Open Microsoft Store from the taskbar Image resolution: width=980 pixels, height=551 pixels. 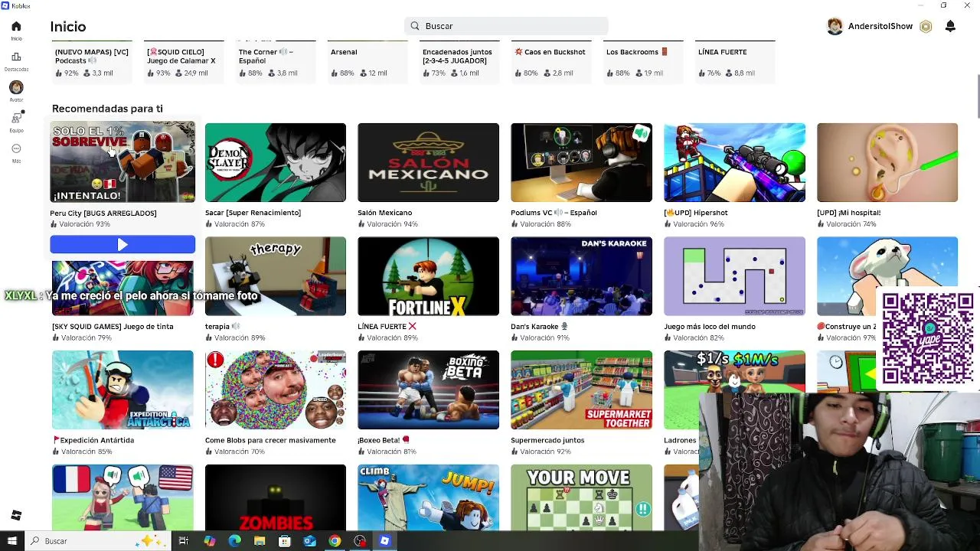coord(285,541)
